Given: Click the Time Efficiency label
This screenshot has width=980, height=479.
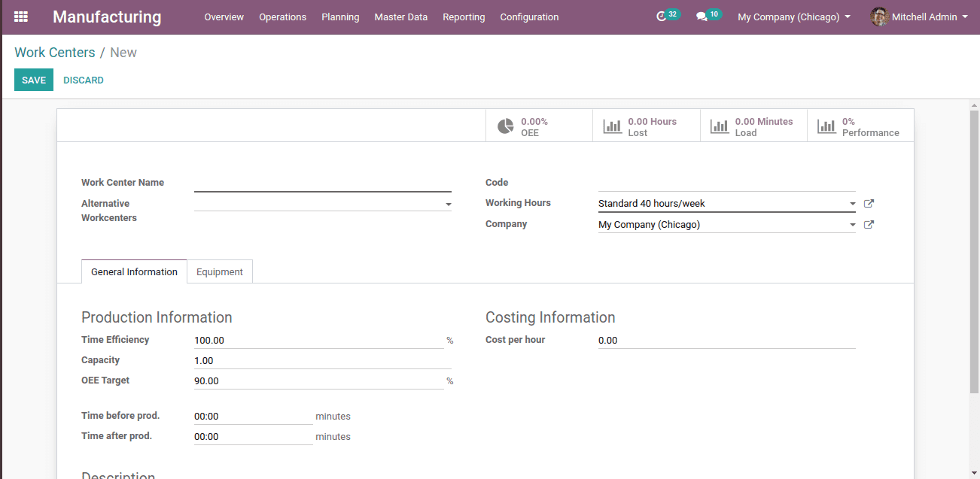Looking at the screenshot, I should 115,340.
